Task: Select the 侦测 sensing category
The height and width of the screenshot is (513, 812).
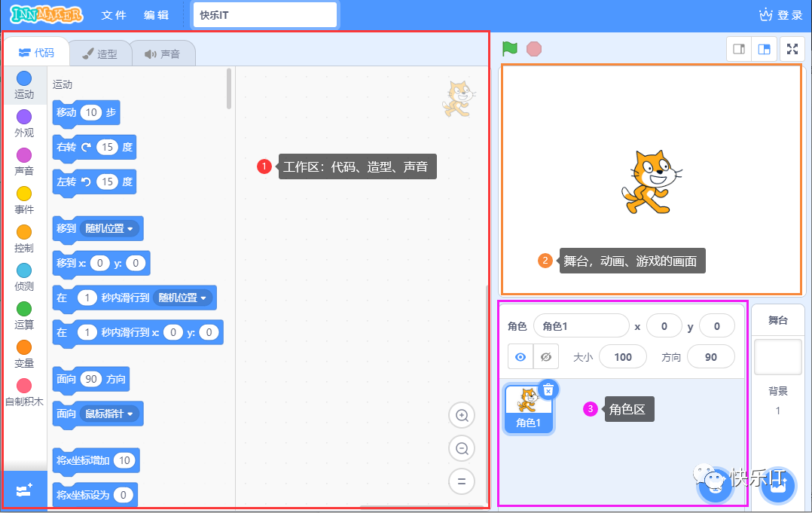Action: pyautogui.click(x=24, y=277)
